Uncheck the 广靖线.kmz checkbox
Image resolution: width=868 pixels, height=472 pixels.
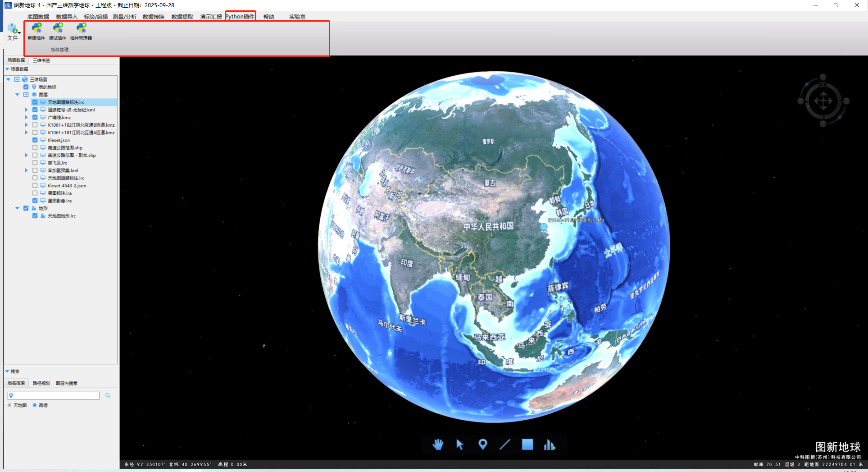[35, 117]
